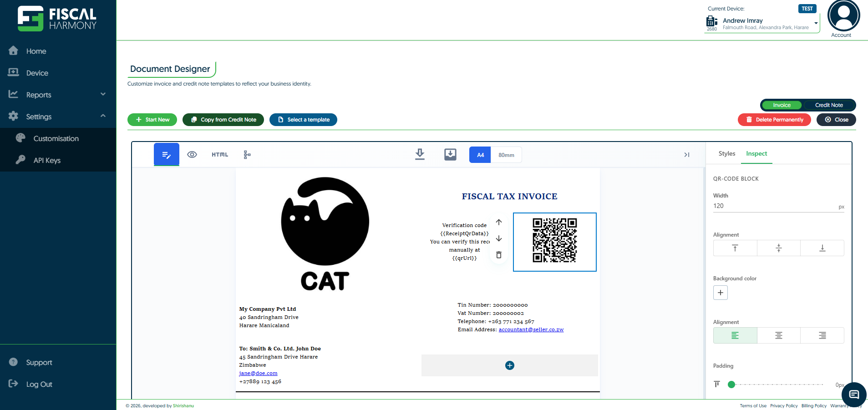Click the download arrow icon in toolbar
Image resolution: width=868 pixels, height=410 pixels.
tap(420, 155)
